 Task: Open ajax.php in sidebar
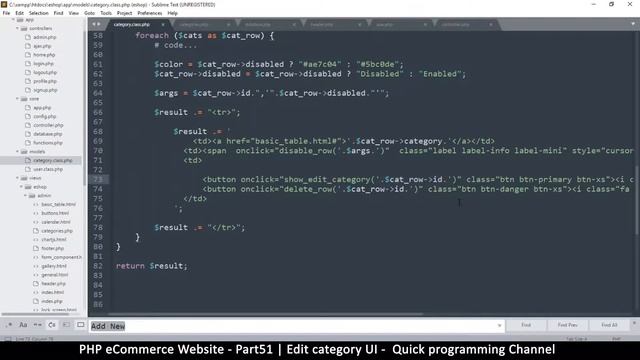point(42,46)
